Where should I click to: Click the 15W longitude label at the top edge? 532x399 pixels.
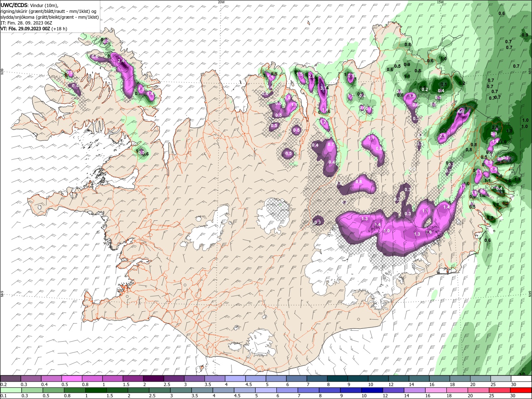[440, 2]
